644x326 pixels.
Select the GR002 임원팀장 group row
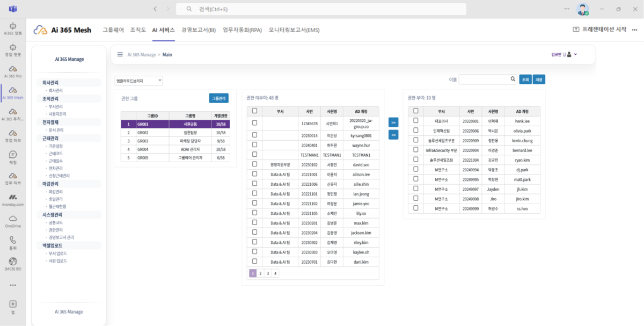click(x=175, y=132)
